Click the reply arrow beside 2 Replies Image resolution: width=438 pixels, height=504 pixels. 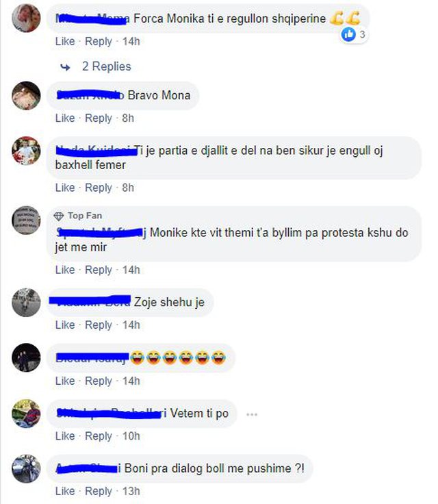[x=65, y=67]
